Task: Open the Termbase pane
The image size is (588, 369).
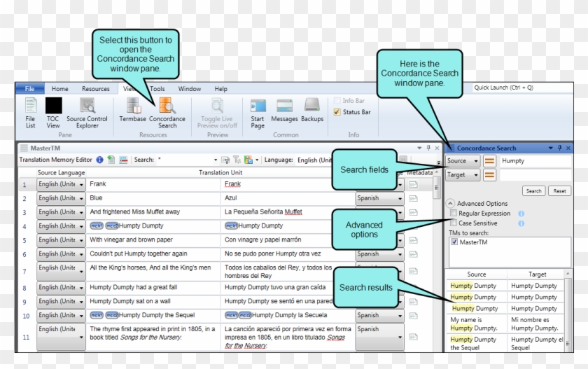Action: pos(133,109)
